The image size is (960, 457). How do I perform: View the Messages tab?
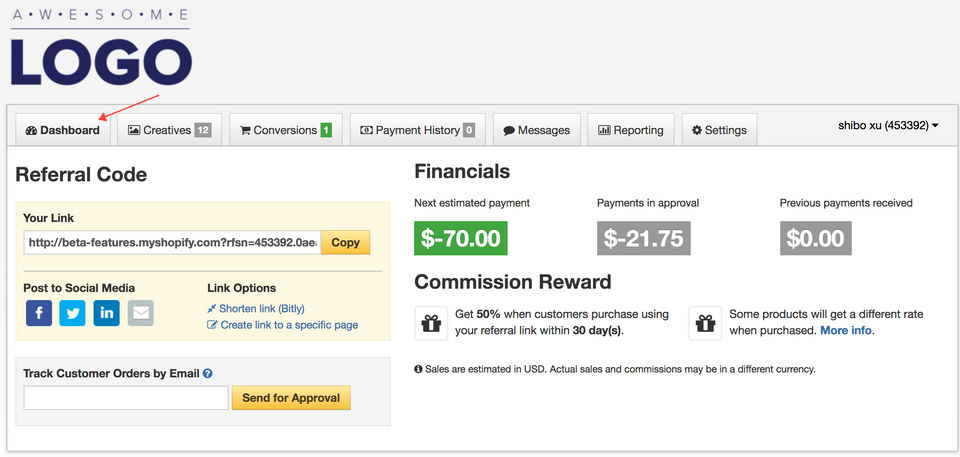click(x=537, y=130)
